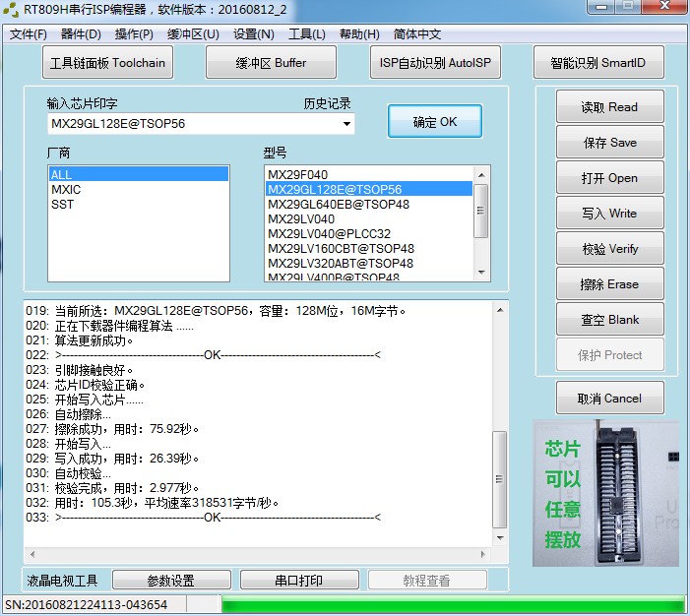Open the 工具链面板 Toolchain panel

click(x=108, y=63)
